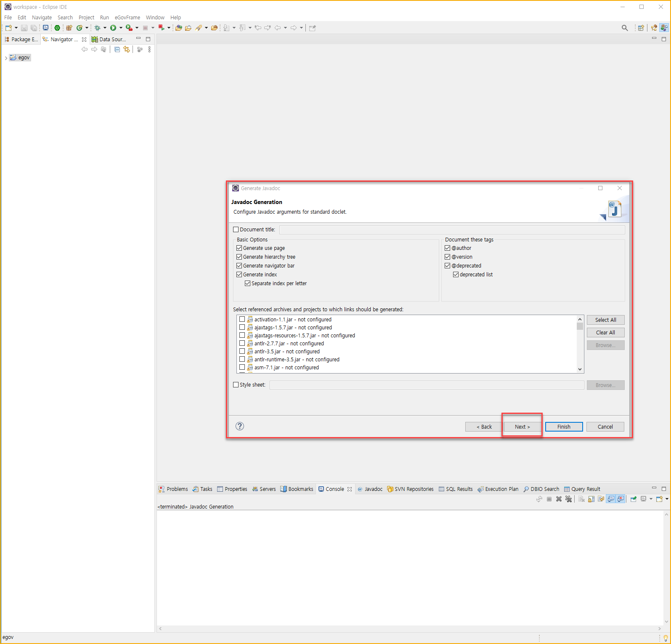Expand the egov project tree node

click(6, 58)
